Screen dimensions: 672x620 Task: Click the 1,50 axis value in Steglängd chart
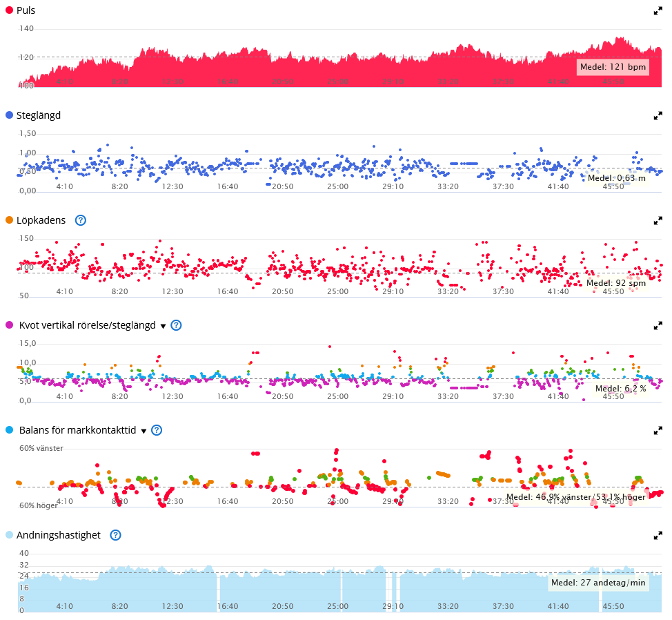[x=28, y=134]
